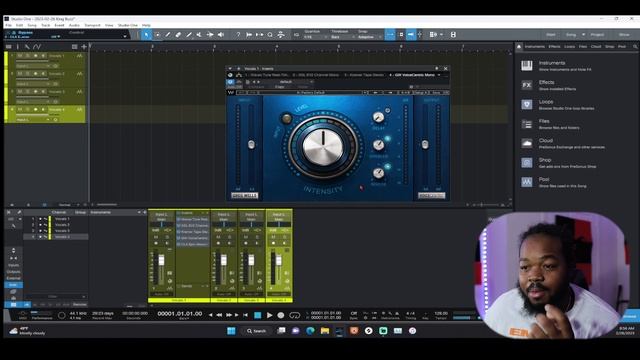Open the Transport menu
This screenshot has width=640, height=360.
click(92, 25)
